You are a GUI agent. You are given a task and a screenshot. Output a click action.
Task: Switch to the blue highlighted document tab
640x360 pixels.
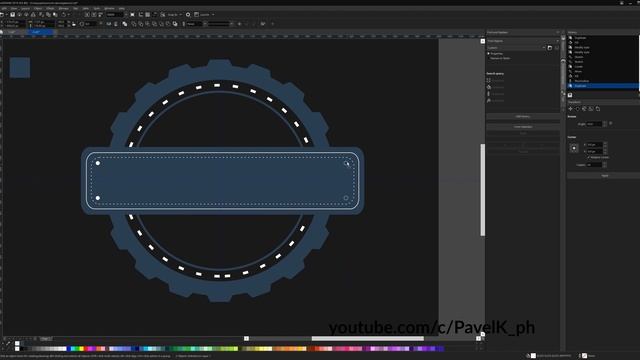pos(40,32)
